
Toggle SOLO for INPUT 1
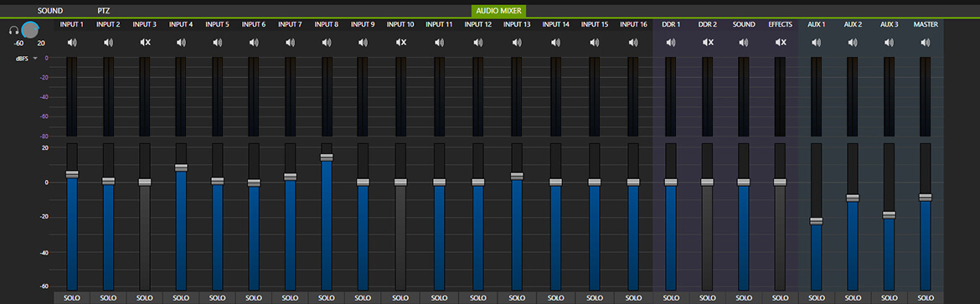click(72, 298)
